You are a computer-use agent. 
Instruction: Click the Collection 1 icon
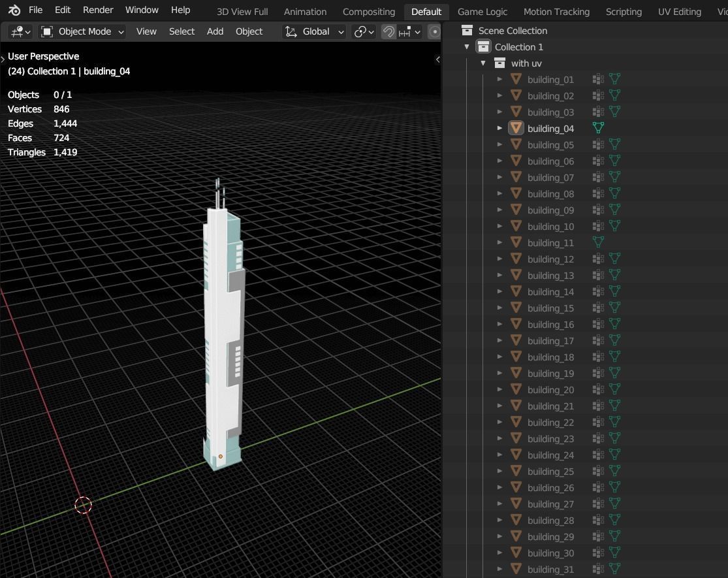click(483, 47)
